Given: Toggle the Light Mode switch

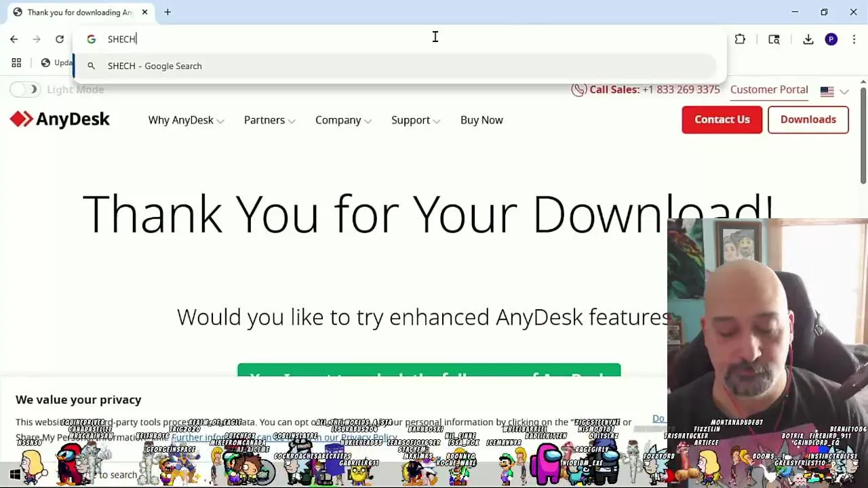Looking at the screenshot, I should (x=26, y=89).
